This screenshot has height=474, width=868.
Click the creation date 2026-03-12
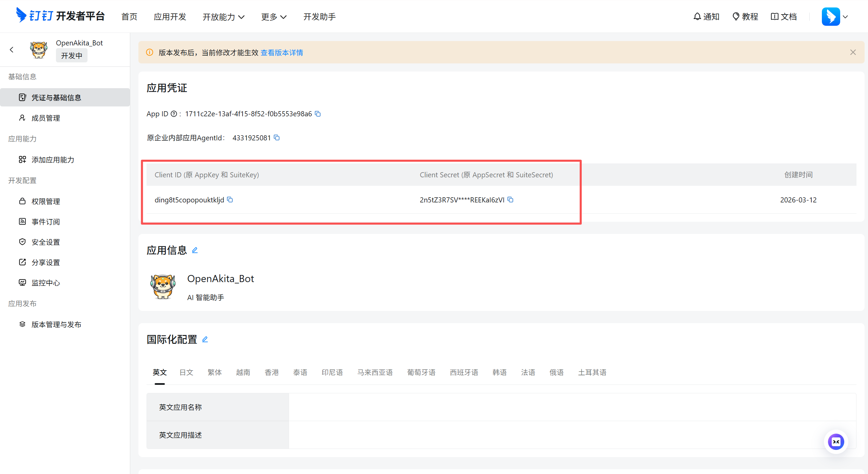click(798, 200)
